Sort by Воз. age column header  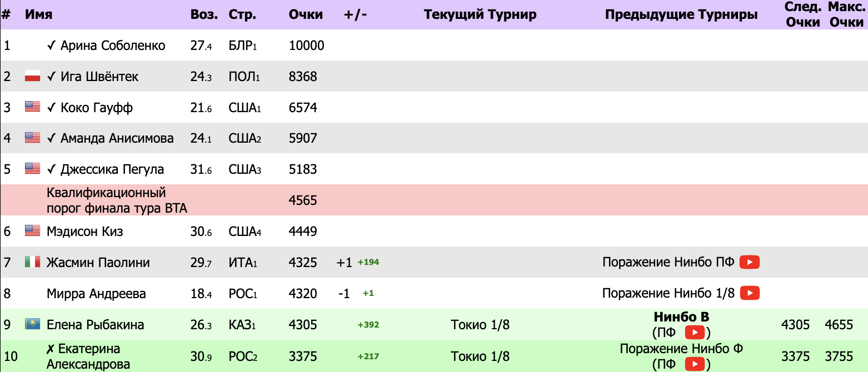204,15
